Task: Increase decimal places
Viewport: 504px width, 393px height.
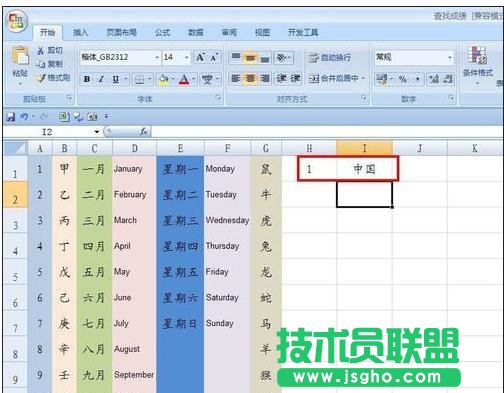Action: [434, 79]
